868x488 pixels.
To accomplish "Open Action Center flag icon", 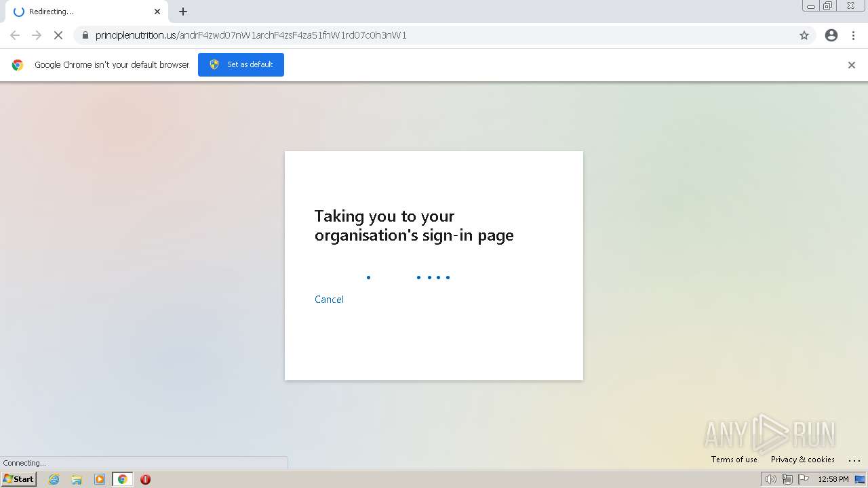I will point(804,479).
